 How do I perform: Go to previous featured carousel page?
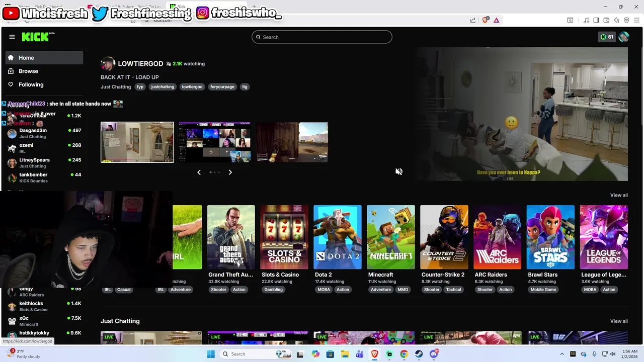(x=199, y=172)
